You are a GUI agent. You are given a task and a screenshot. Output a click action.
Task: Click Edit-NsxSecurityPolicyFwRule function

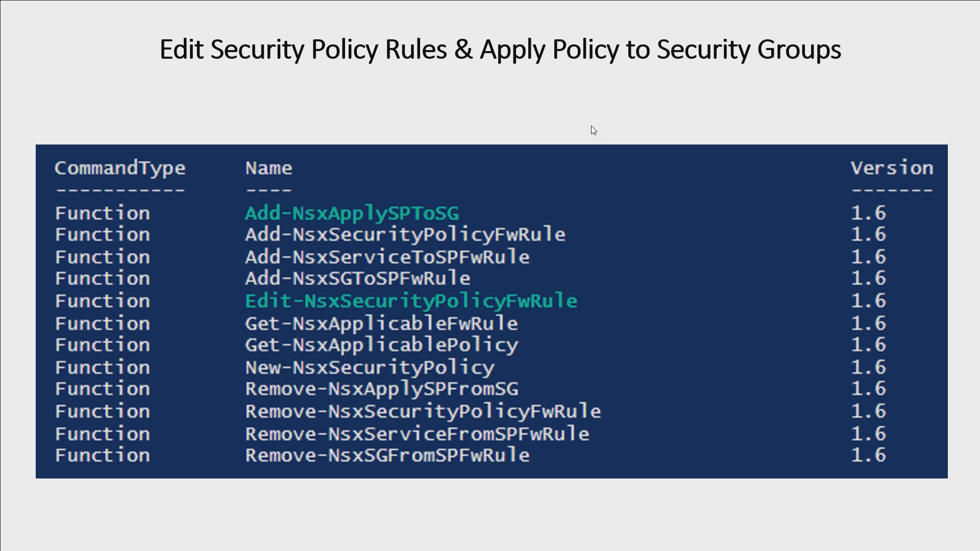click(410, 300)
